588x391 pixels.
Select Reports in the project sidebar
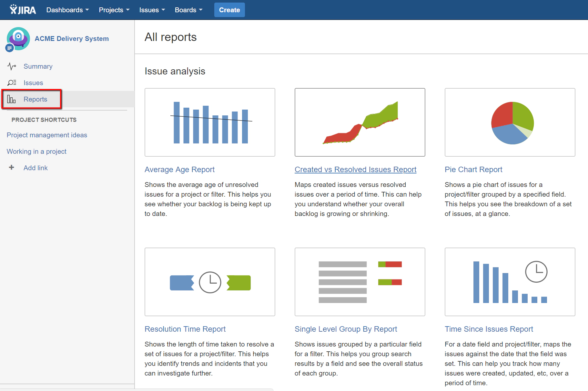pyautogui.click(x=35, y=99)
